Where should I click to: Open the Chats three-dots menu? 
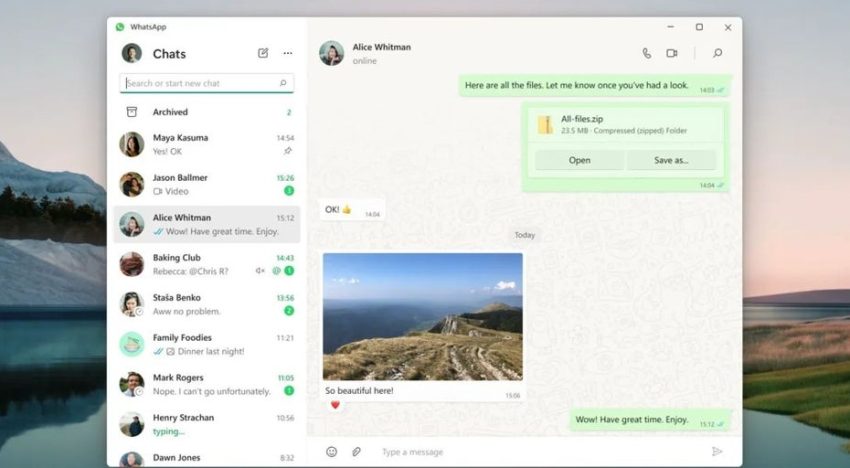(x=288, y=53)
